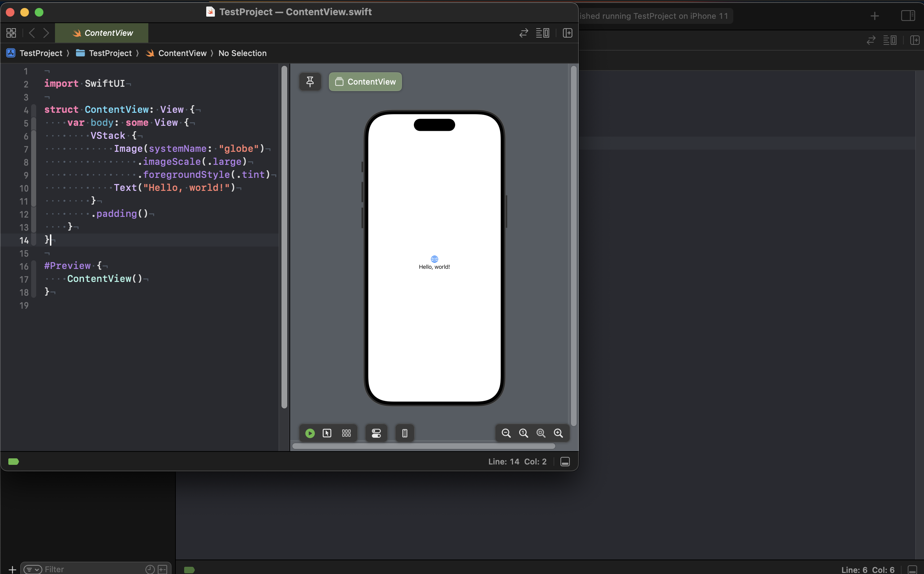
Task: Zoom the preview to 100%
Action: coord(524,433)
